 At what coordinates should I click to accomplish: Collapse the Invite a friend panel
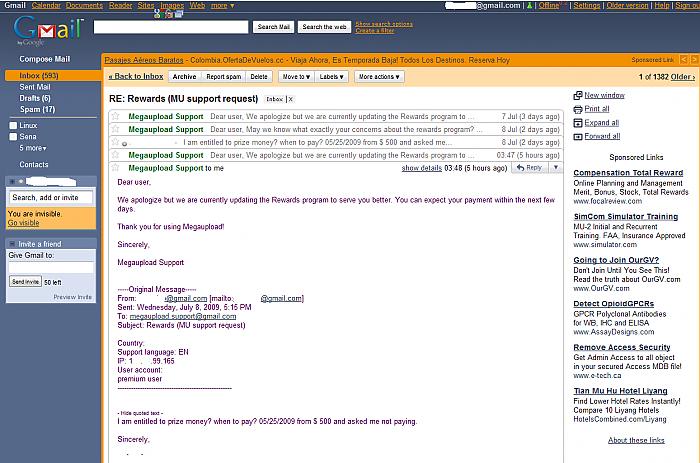click(12, 244)
